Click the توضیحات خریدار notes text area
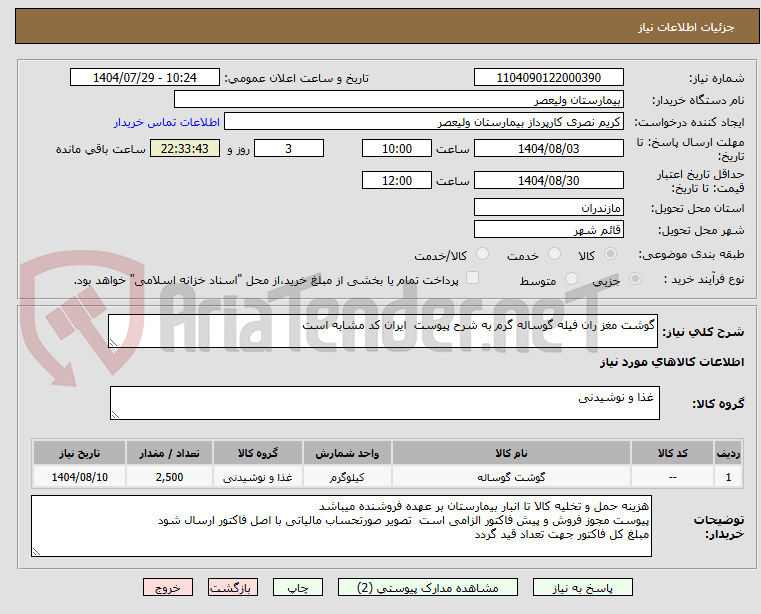This screenshot has width=761, height=614. tap(341, 526)
